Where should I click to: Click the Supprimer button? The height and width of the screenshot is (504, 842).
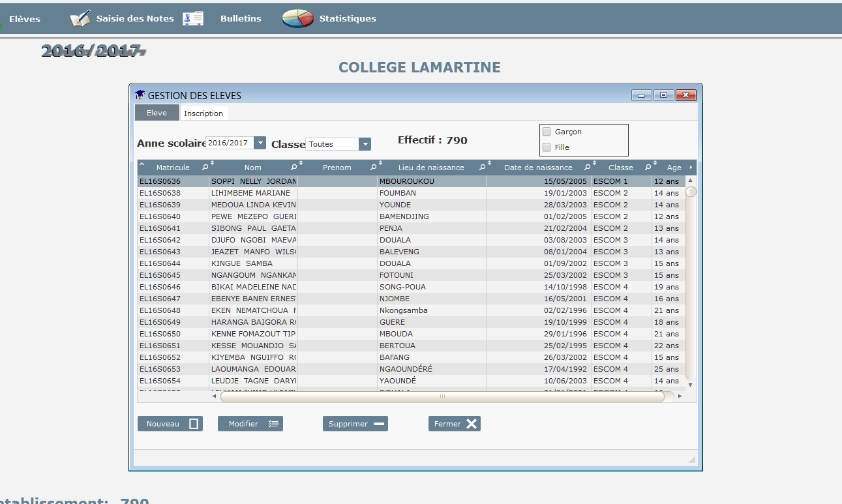tap(355, 424)
